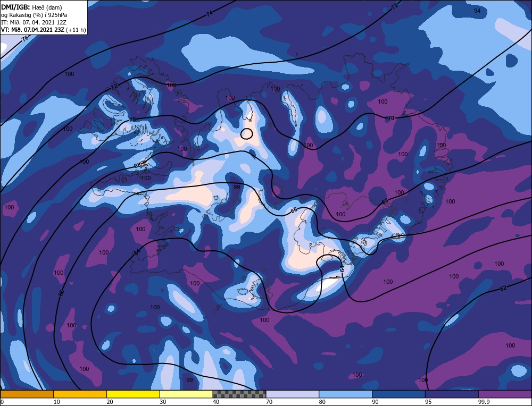Click the '94' humidity value label
This screenshot has width=532, height=406.
tap(477, 11)
